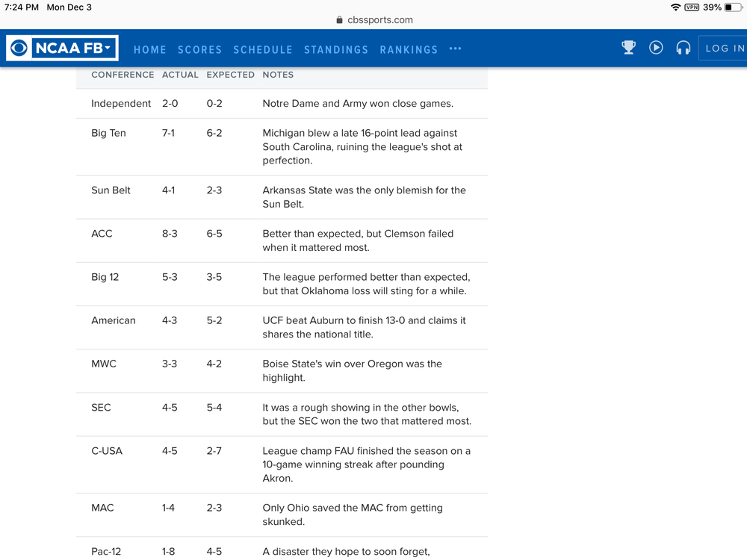The height and width of the screenshot is (560, 747).
Task: Select the American conference cell
Action: [113, 320]
